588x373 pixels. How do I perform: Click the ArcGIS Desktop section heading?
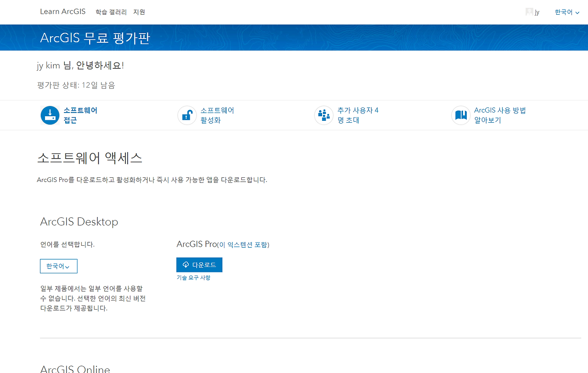click(79, 221)
